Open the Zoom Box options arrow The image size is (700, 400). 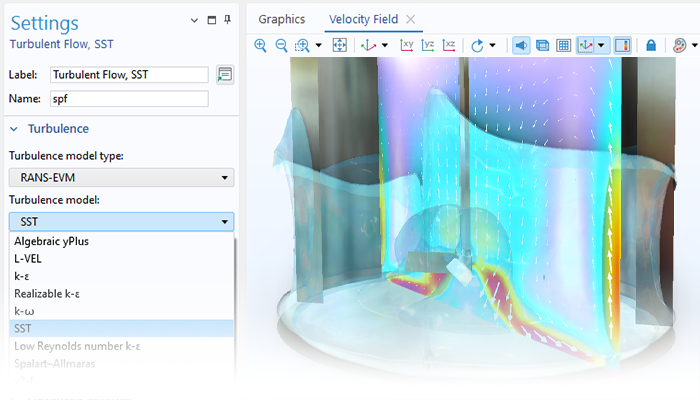coord(318,45)
